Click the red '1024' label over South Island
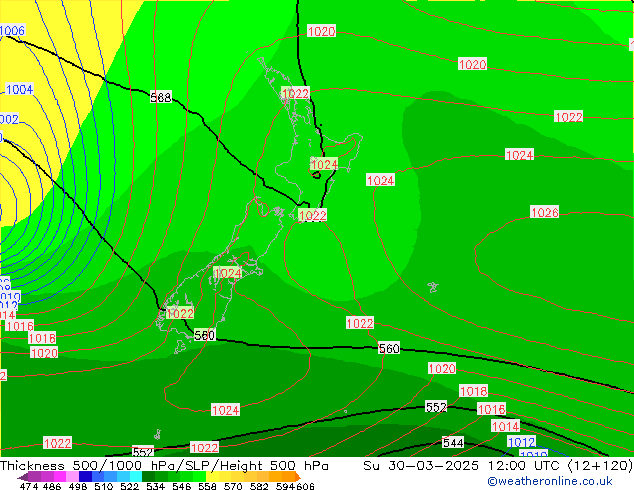 [228, 274]
